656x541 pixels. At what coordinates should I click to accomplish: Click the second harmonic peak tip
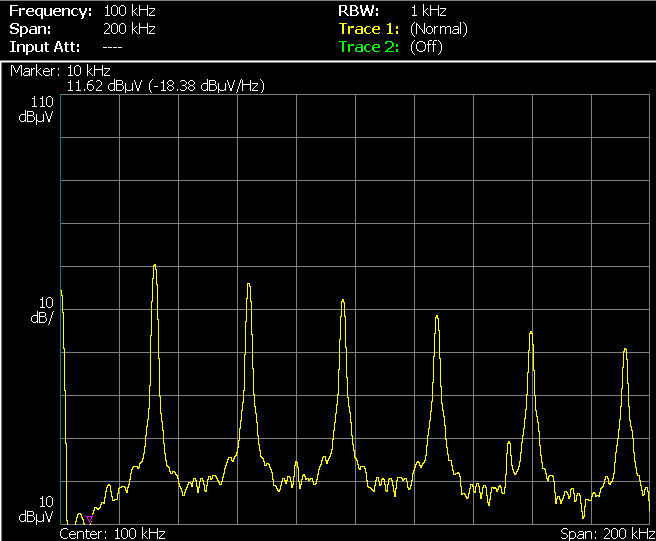tap(249, 285)
